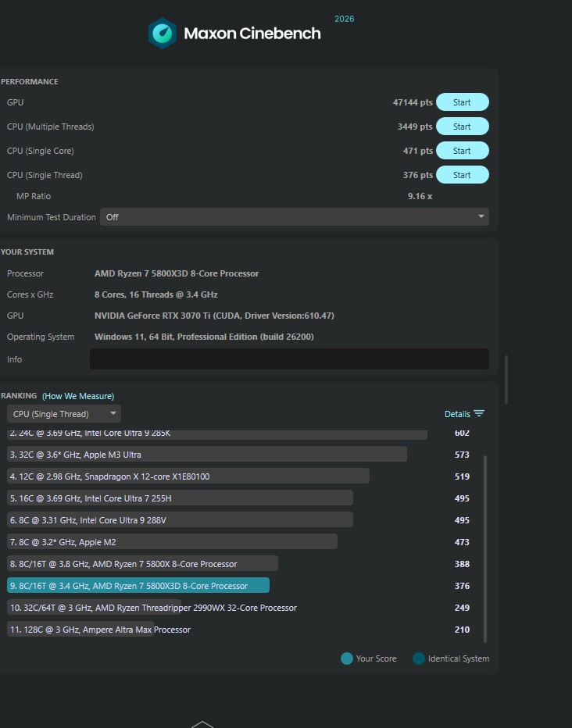
Task: Start the CPU (Single Core) test
Action: point(462,151)
